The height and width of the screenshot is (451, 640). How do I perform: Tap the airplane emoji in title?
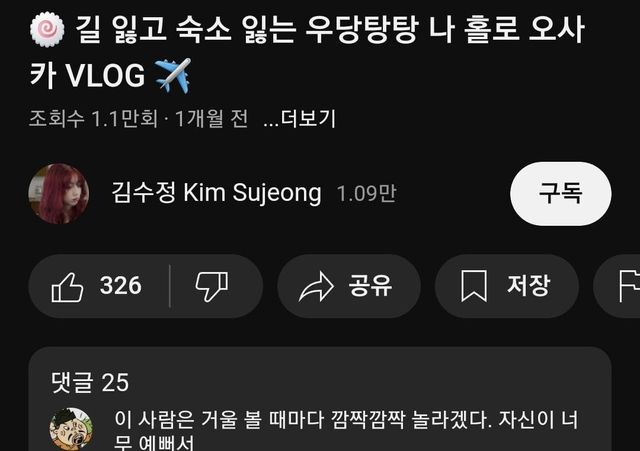pos(173,76)
